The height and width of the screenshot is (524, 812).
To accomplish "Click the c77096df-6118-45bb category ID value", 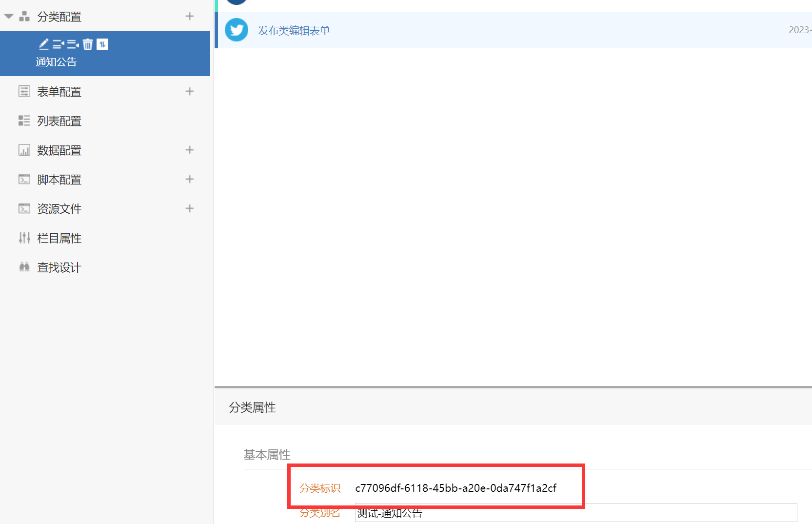I will 456,488.
